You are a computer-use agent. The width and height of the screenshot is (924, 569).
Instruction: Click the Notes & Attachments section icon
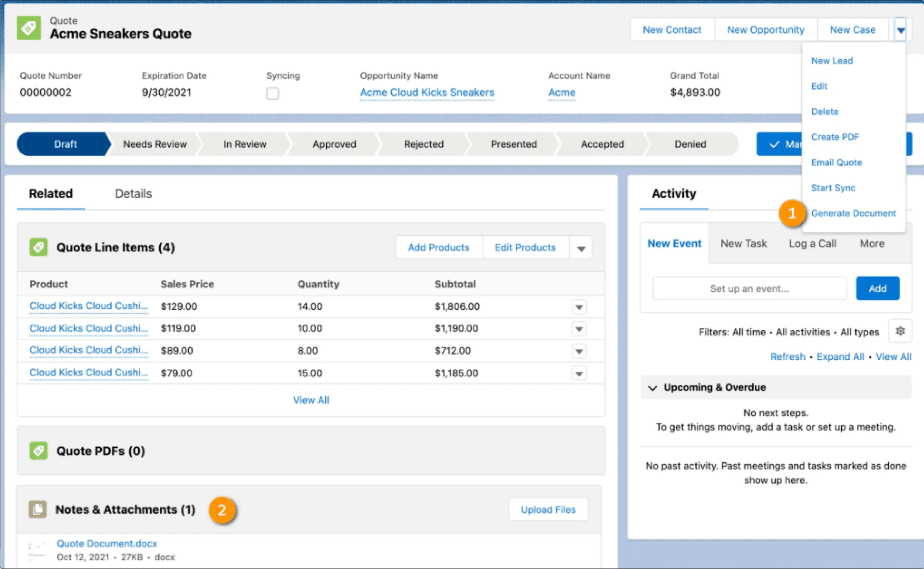click(x=38, y=509)
